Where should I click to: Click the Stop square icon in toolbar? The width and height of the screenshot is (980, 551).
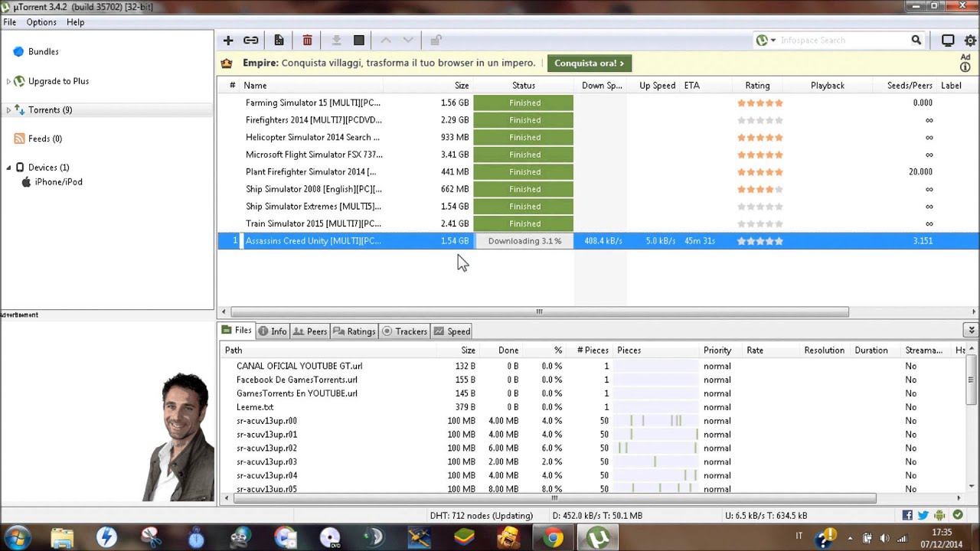pyautogui.click(x=358, y=41)
